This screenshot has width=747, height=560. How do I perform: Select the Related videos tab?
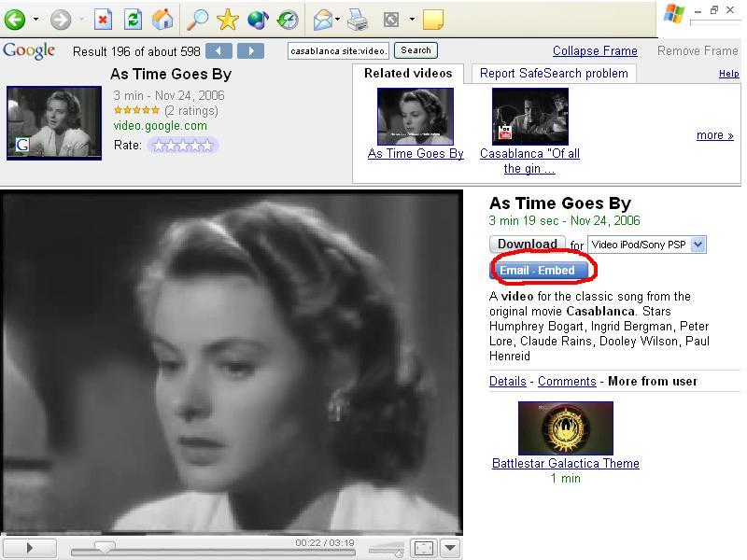(408, 74)
